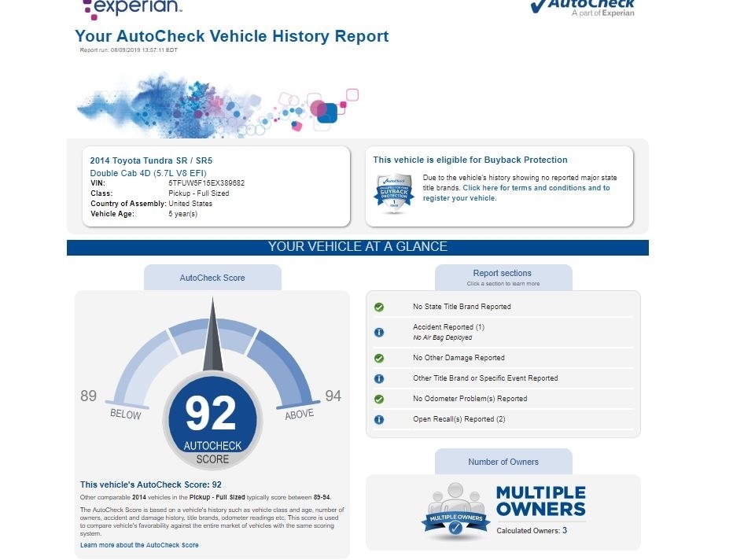This screenshot has height=560, width=733.
Task: Open Learn more about the AutoCheck Score
Action: pyautogui.click(x=139, y=545)
